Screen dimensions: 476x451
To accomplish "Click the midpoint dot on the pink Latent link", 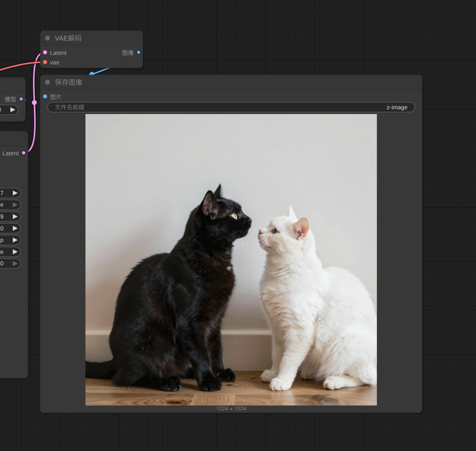I will [34, 102].
